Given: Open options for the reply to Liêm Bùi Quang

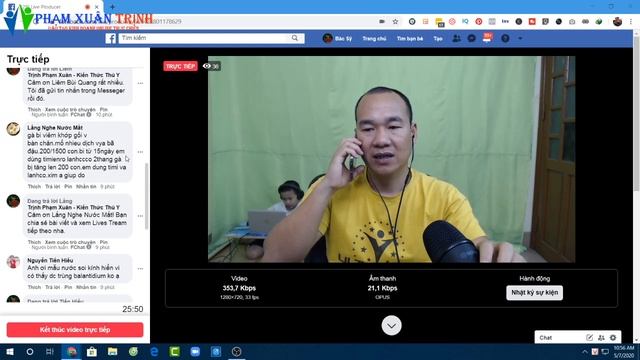Looking at the screenshot, I should click(140, 83).
